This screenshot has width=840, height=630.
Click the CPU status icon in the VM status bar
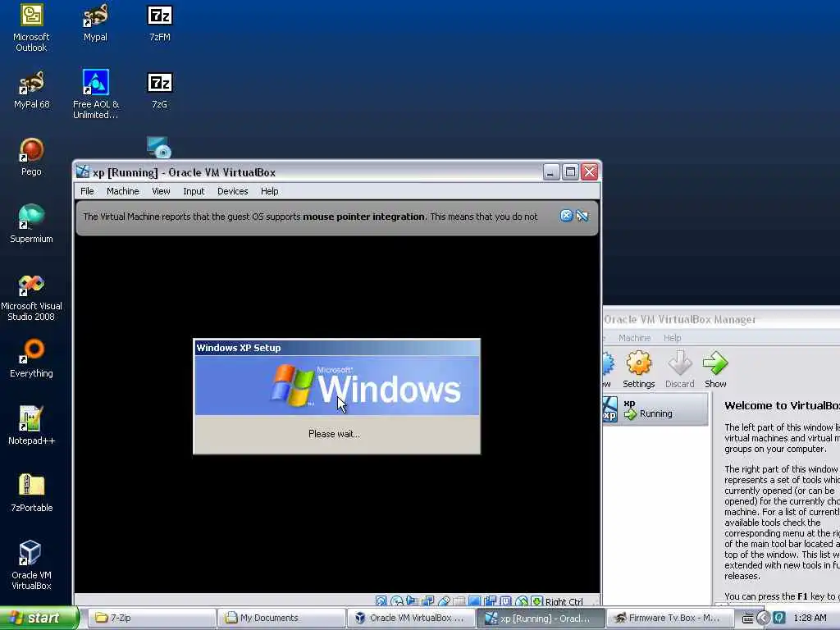coord(505,601)
